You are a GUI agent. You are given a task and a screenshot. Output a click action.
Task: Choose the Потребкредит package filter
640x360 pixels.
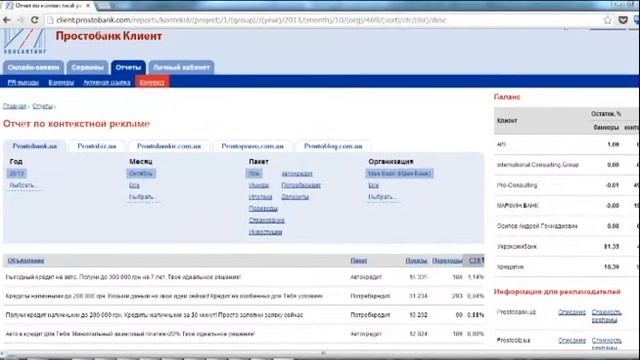(301, 185)
